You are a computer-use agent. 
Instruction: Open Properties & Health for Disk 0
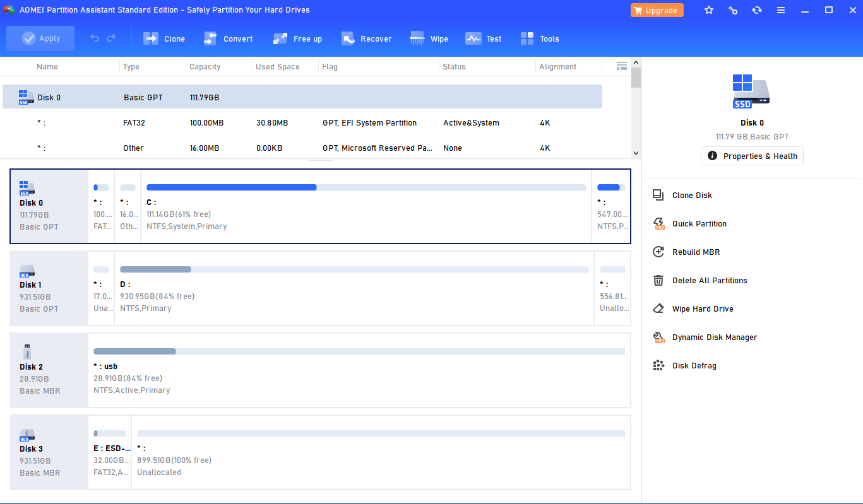coord(752,156)
